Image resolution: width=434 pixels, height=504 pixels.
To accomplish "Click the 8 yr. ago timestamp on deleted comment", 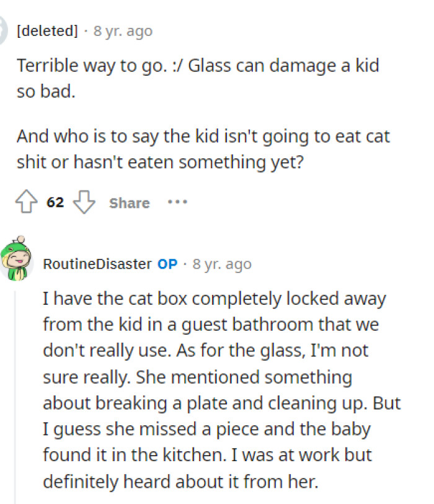I will tap(122, 30).
